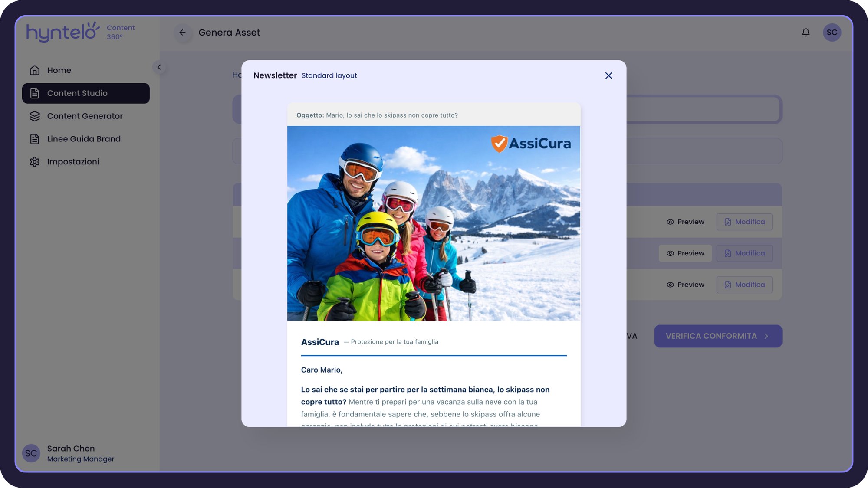
Task: Click the Content Generator layers icon
Action: (x=35, y=116)
